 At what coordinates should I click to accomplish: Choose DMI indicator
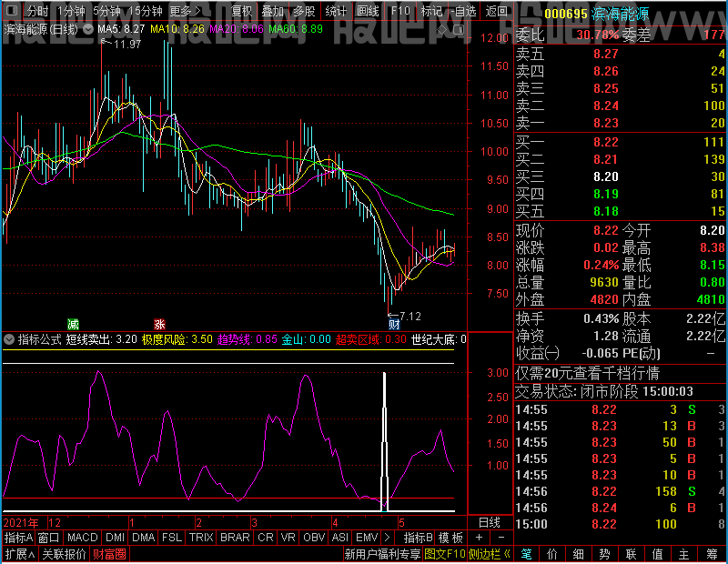[x=115, y=538]
